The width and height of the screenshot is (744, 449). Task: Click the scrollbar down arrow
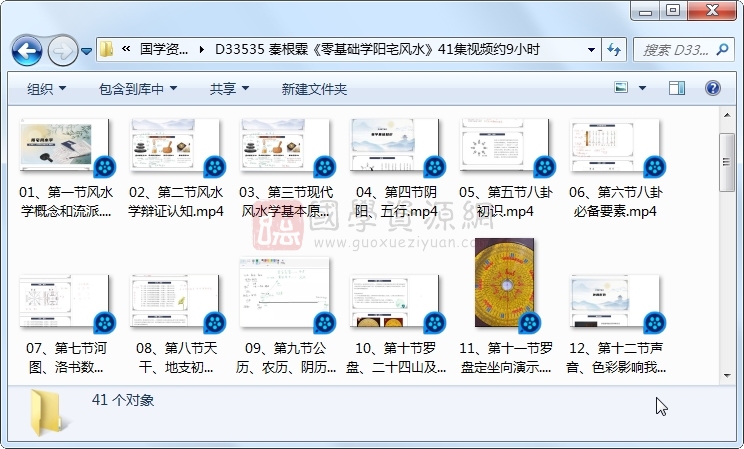[x=727, y=376]
